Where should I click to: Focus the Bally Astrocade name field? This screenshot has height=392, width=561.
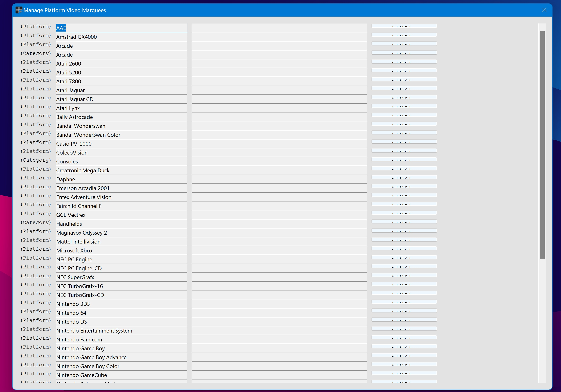(x=121, y=117)
